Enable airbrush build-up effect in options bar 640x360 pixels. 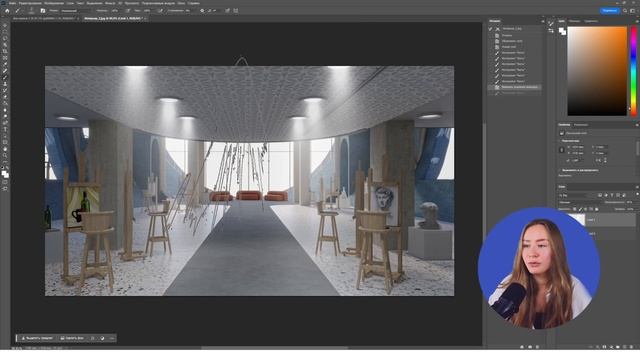(x=160, y=11)
